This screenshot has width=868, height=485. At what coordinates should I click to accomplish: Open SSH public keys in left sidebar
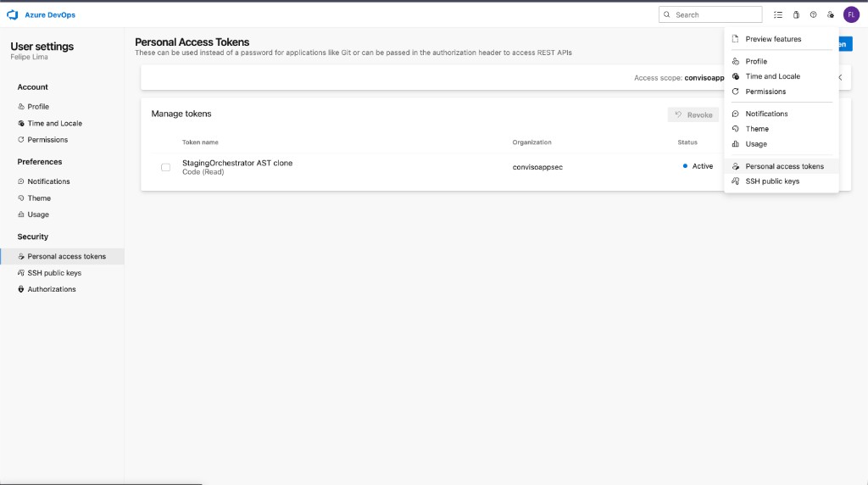point(62,273)
